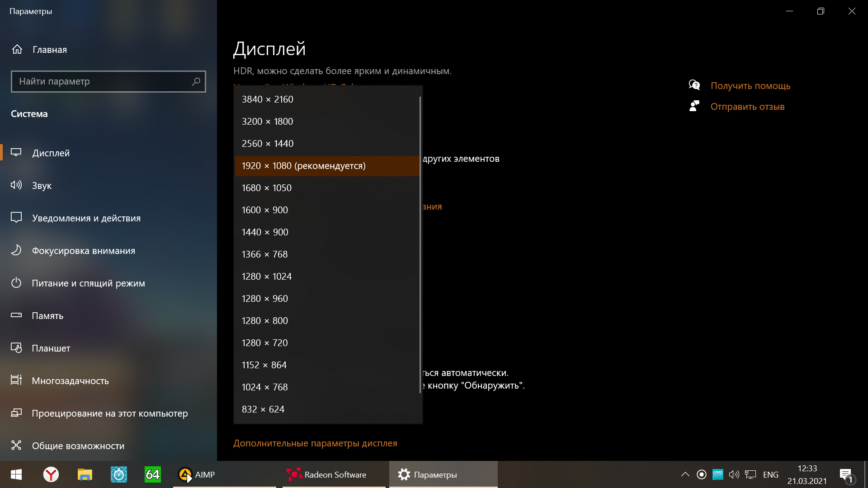Open Yandex Browser from the taskbar
The height and width of the screenshot is (488, 868).
point(51,474)
